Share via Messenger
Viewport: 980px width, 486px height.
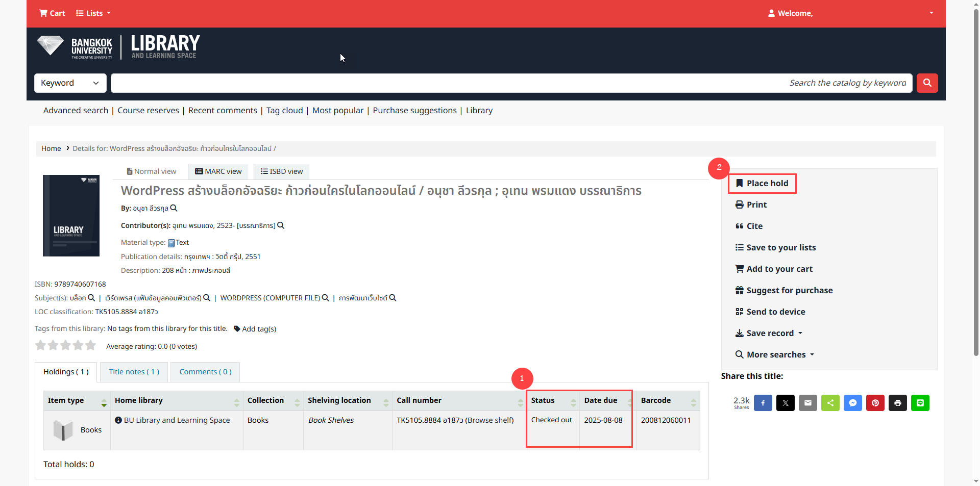853,403
